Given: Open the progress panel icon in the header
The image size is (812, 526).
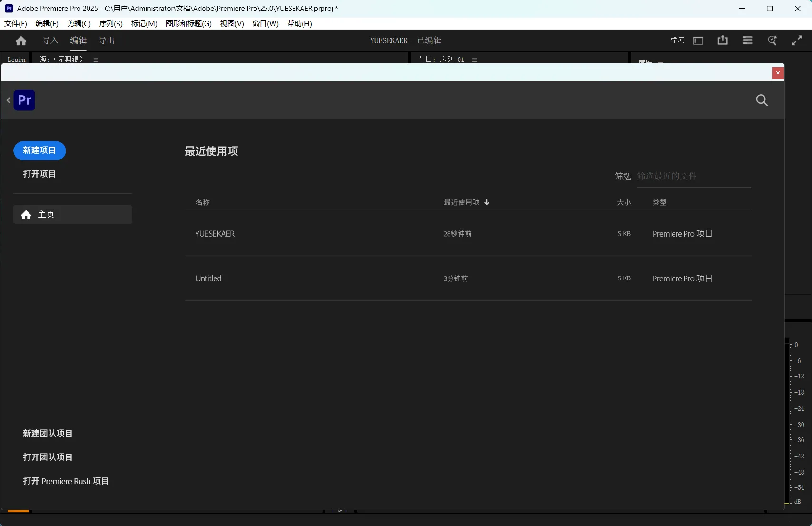Looking at the screenshot, I should pyautogui.click(x=747, y=40).
